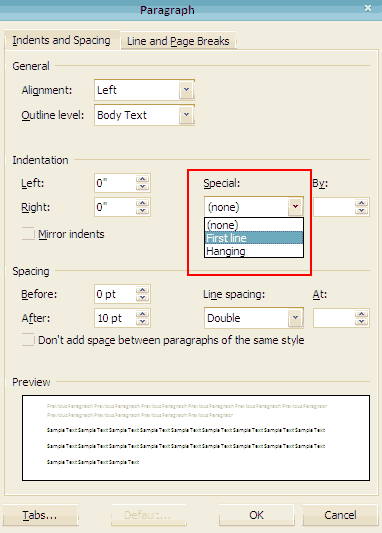Viewport: 382px width, 533px height.
Task: Click the Right indent input field
Action: pyautogui.click(x=116, y=207)
